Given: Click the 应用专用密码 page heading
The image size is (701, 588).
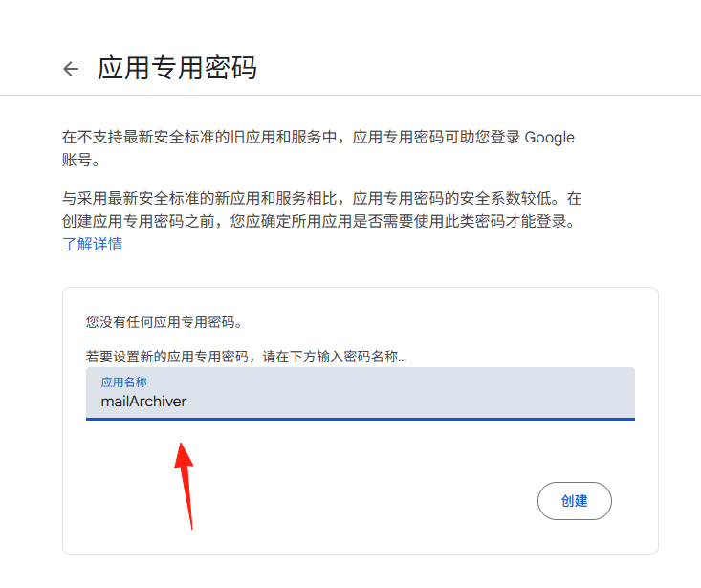Looking at the screenshot, I should coord(177,68).
